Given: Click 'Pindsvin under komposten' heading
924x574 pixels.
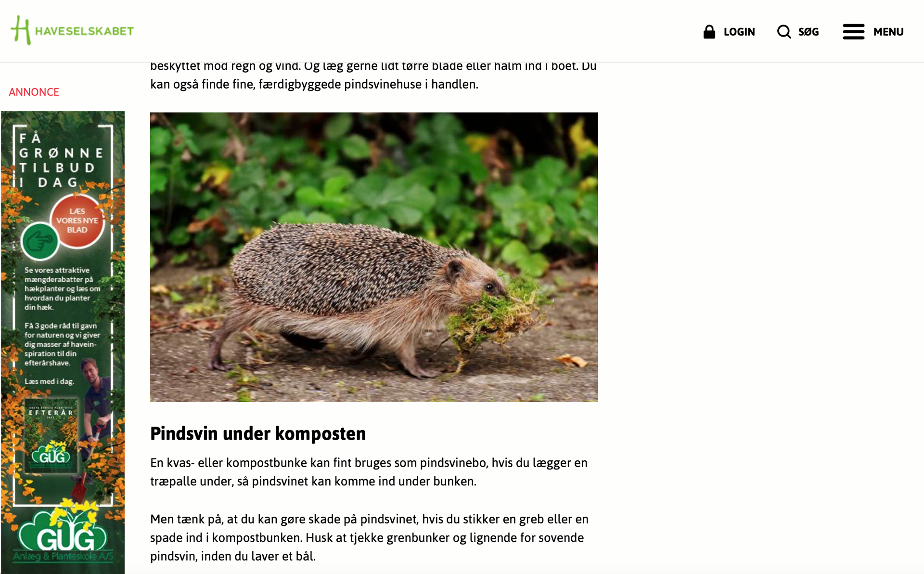Looking at the screenshot, I should pos(258,433).
